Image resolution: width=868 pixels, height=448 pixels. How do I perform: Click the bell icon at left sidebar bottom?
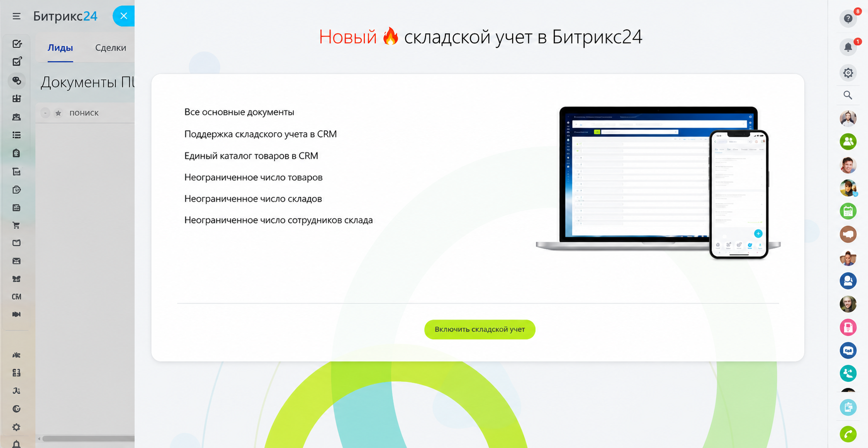16,444
